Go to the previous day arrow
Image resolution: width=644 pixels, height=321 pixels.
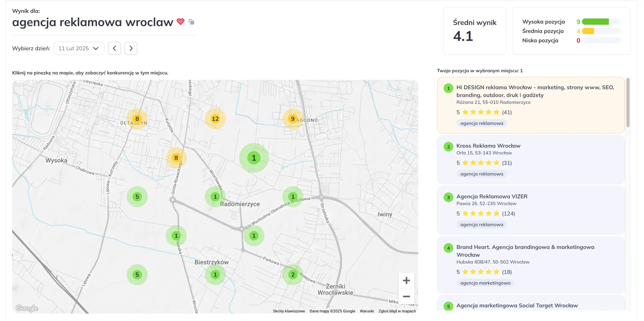tap(114, 48)
